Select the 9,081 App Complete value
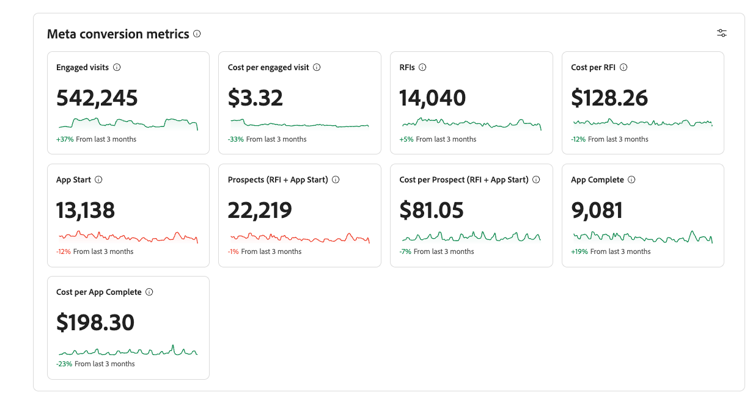This screenshot has height=395, width=750. click(597, 210)
